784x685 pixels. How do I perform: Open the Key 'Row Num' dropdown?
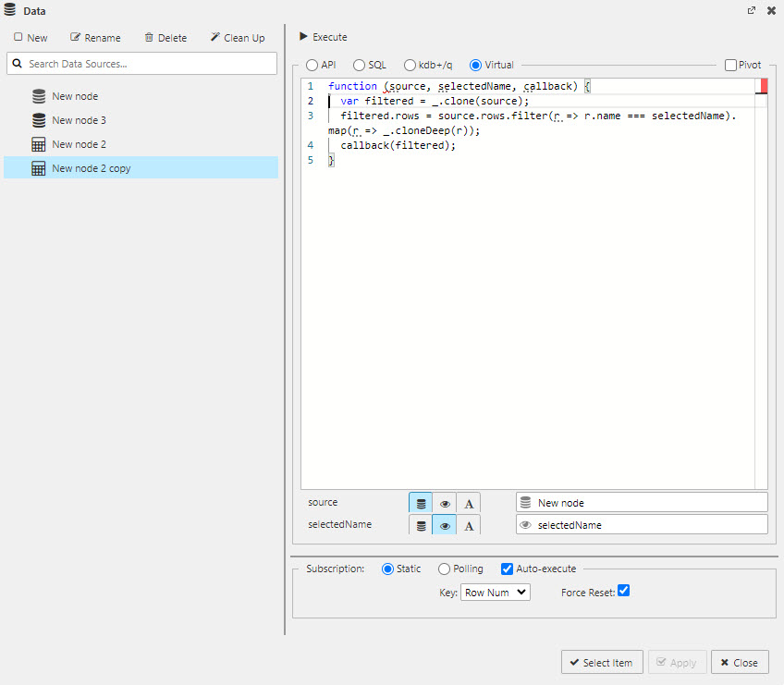495,593
